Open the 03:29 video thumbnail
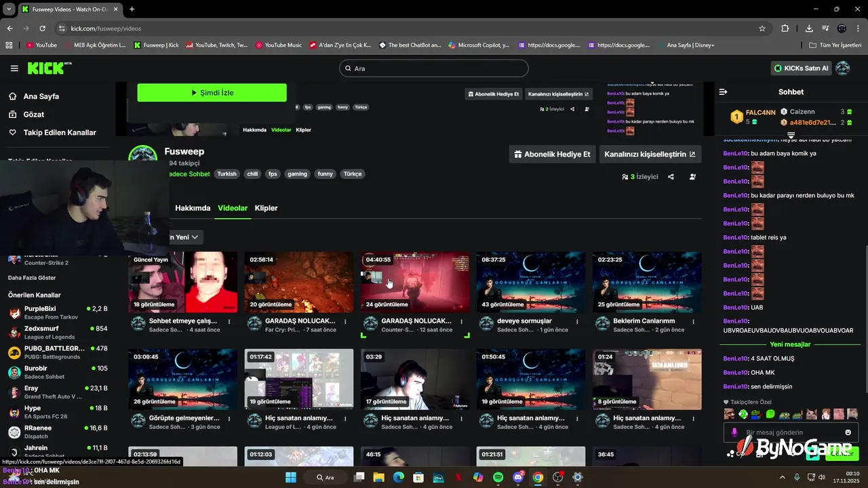Viewport: 868px width, 488px height. click(x=415, y=380)
